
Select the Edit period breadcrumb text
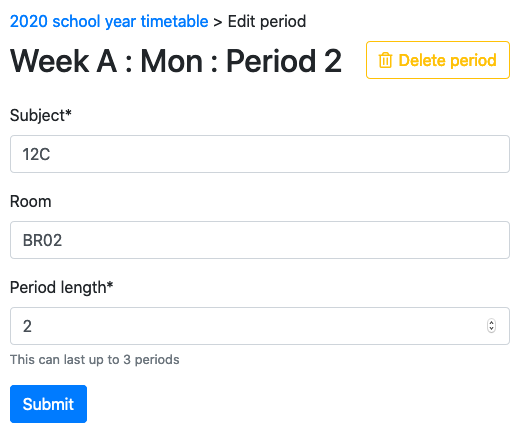(x=267, y=22)
